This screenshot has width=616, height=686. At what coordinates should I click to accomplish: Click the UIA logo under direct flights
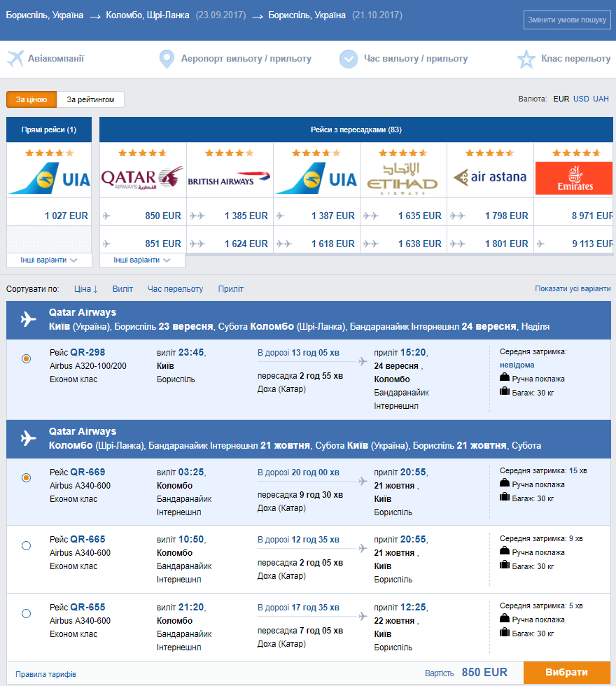pos(50,178)
